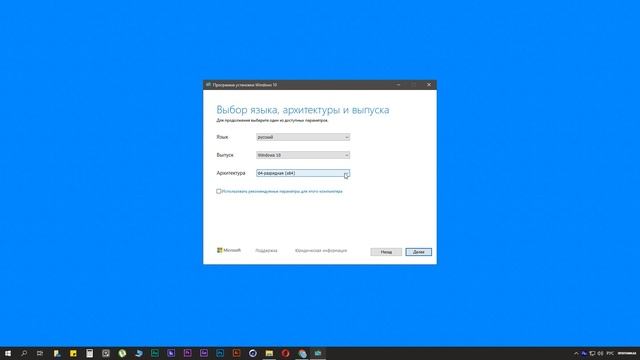Screen dimensions: 640x360
Task: Launch Calculator from the taskbar
Action: (x=89, y=353)
